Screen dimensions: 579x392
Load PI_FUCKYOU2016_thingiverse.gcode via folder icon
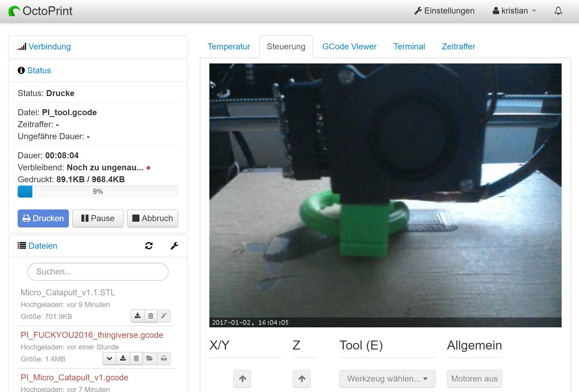[x=150, y=358]
